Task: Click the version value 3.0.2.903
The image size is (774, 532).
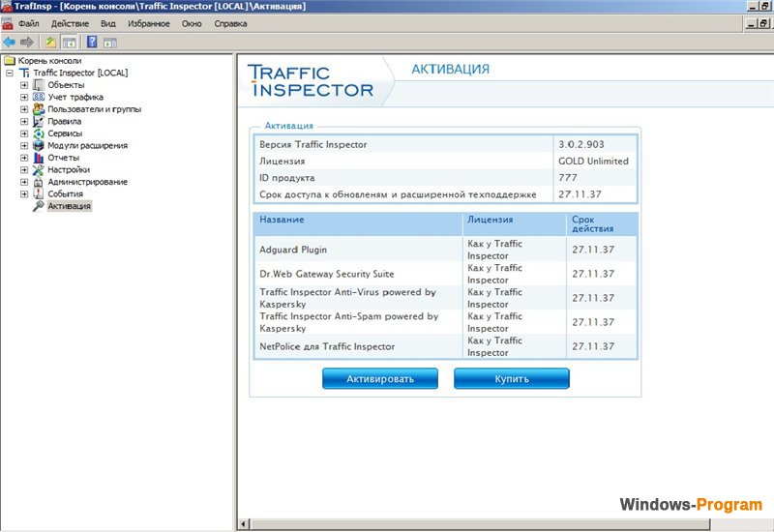Action: tap(581, 144)
